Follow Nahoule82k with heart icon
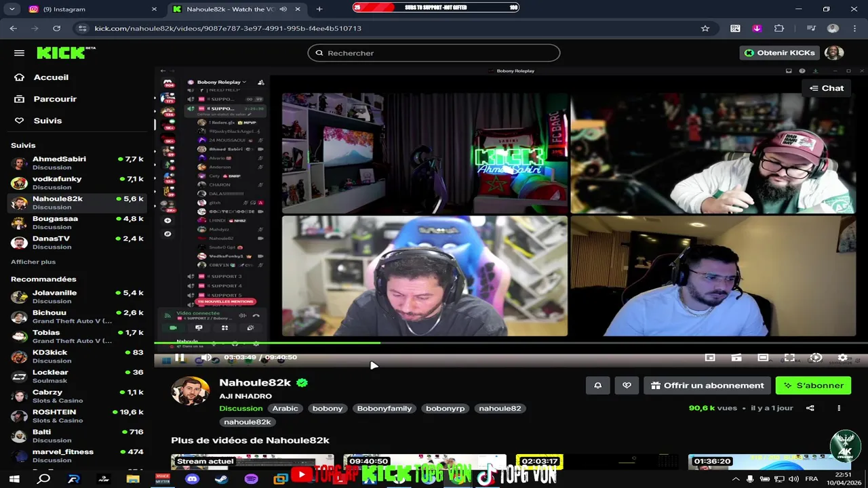 [627, 386]
